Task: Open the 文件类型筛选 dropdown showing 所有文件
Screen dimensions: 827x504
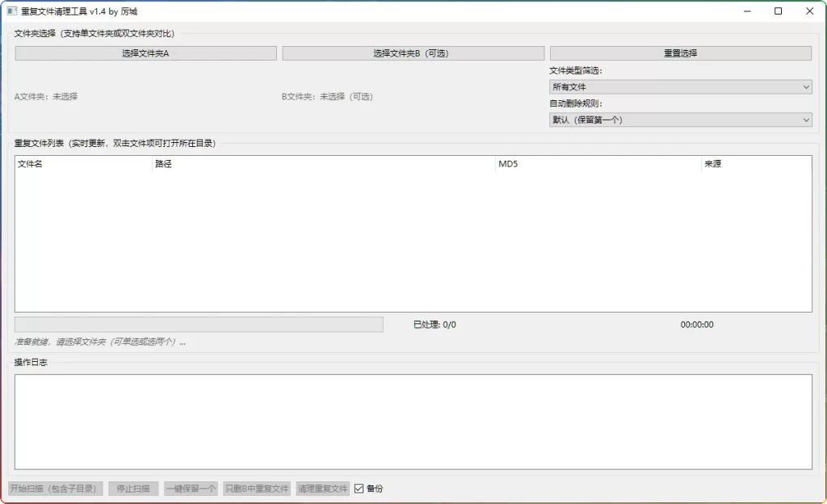Action: pyautogui.click(x=680, y=87)
